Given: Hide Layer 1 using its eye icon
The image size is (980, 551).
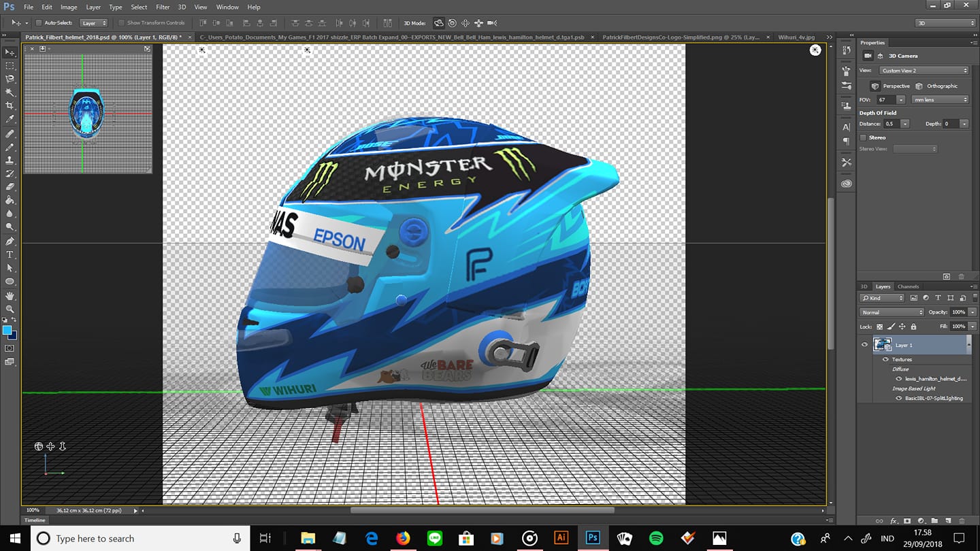Looking at the screenshot, I should (x=864, y=345).
